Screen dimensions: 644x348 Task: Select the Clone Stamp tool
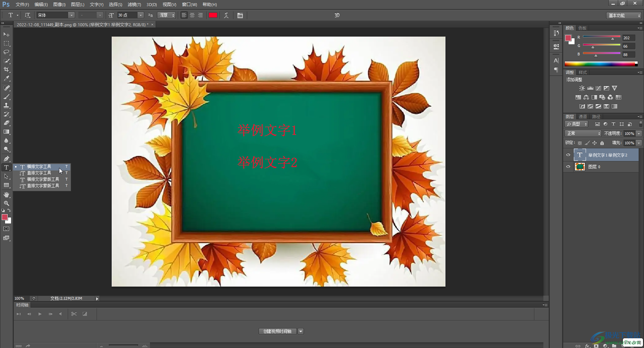(x=6, y=105)
